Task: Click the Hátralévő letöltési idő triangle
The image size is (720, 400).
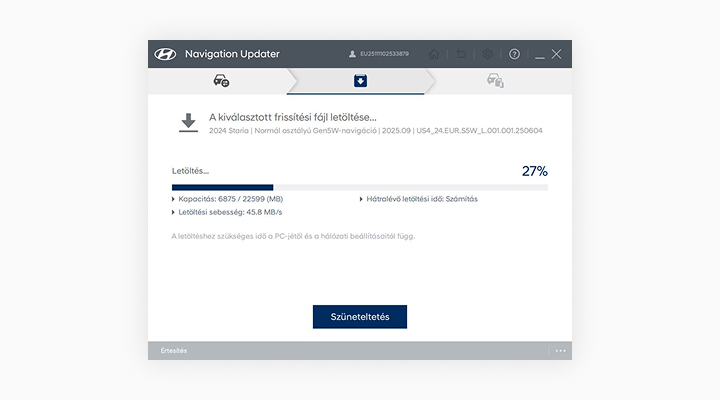Action: coord(361,199)
